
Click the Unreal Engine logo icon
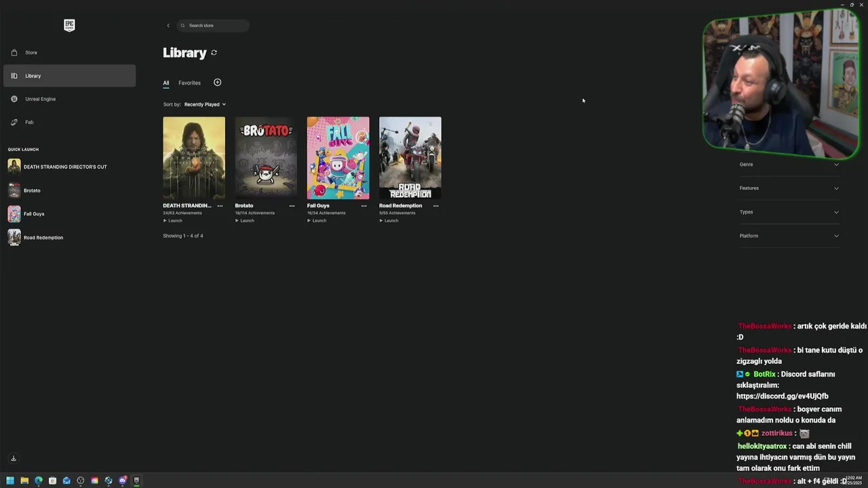(14, 99)
